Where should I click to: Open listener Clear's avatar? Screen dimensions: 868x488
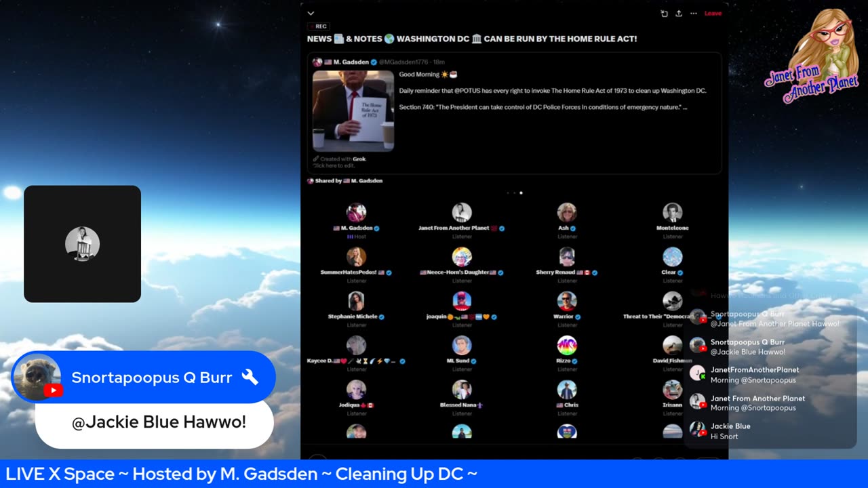click(673, 257)
